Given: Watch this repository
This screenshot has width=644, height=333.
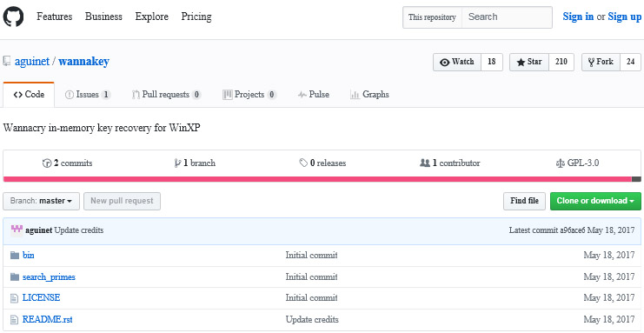Looking at the screenshot, I should tap(457, 62).
